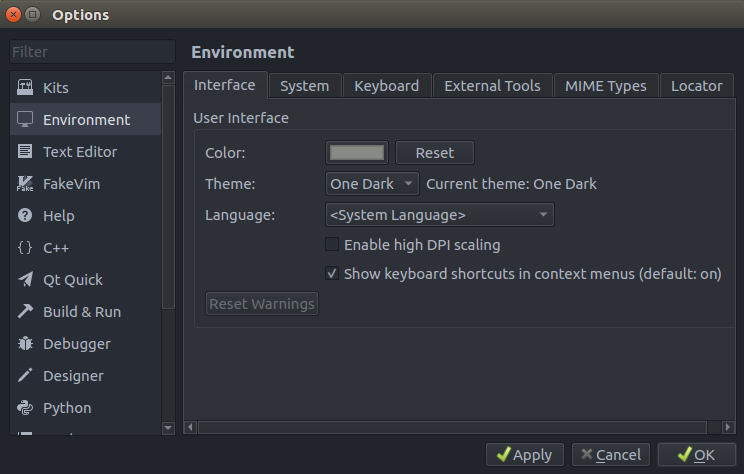744x474 pixels.
Task: Select the FakeVim category label
Action: click(72, 184)
